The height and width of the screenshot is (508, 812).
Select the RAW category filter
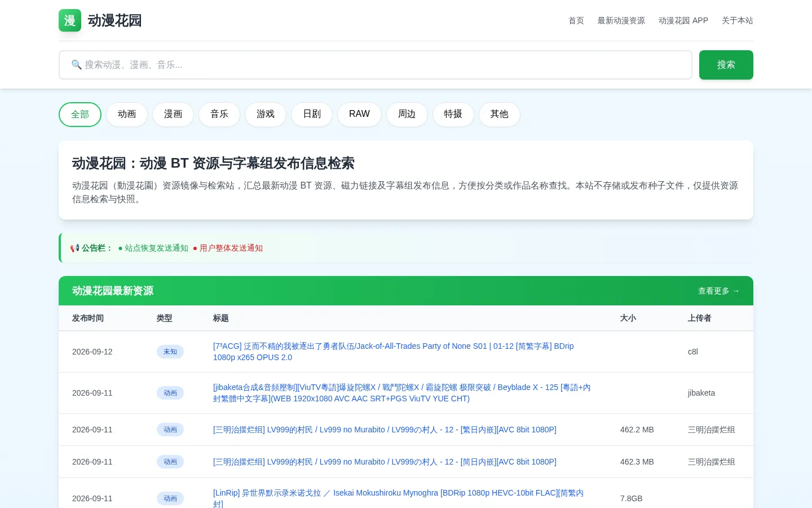click(x=359, y=115)
